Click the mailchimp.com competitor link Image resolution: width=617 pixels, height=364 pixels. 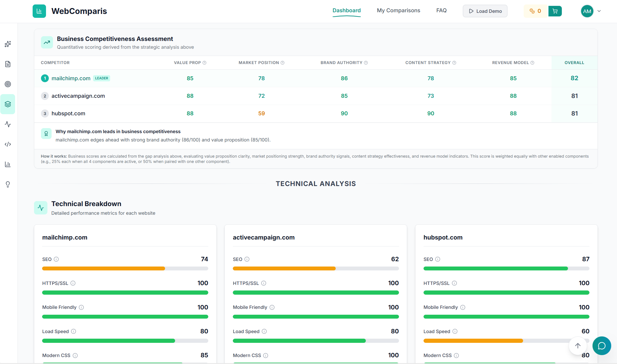[71, 78]
